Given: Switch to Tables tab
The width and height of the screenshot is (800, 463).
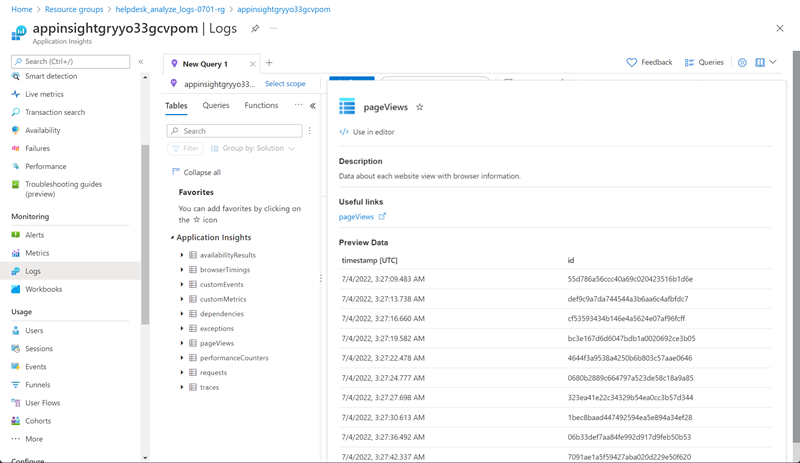Looking at the screenshot, I should pos(176,106).
